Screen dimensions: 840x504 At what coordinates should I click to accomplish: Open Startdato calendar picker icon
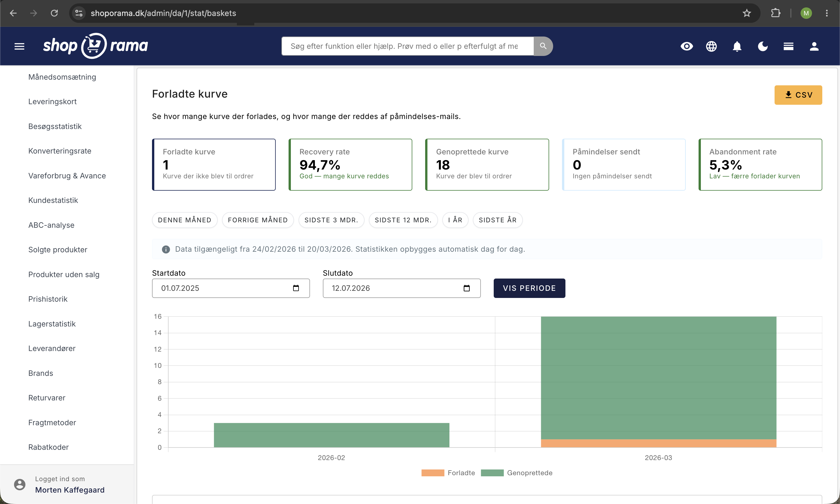296,288
